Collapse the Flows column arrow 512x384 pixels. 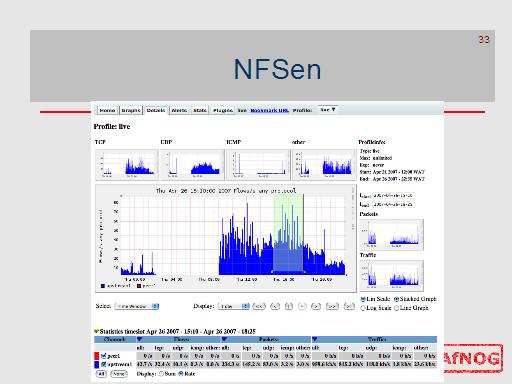[139, 339]
